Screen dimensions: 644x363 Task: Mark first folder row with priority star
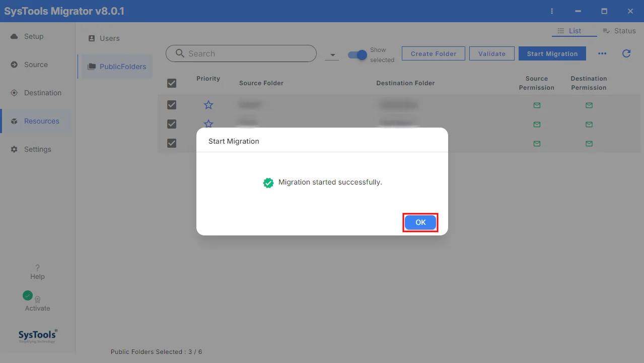point(208,105)
